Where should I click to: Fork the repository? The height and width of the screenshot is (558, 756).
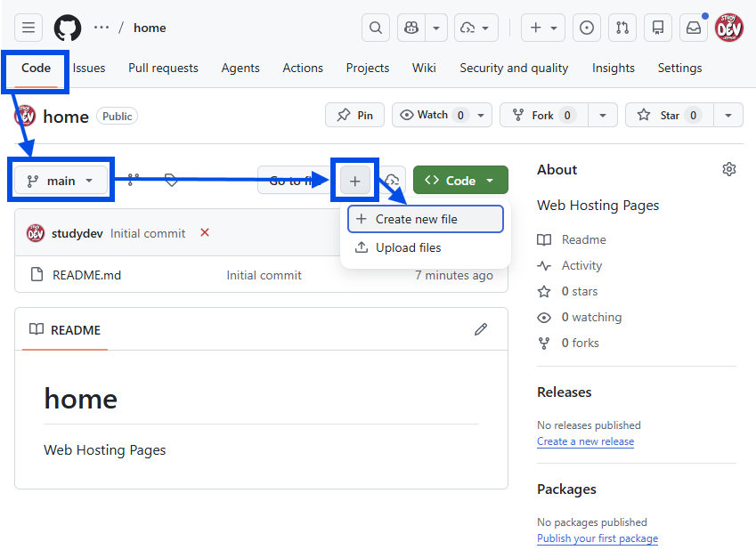(544, 115)
